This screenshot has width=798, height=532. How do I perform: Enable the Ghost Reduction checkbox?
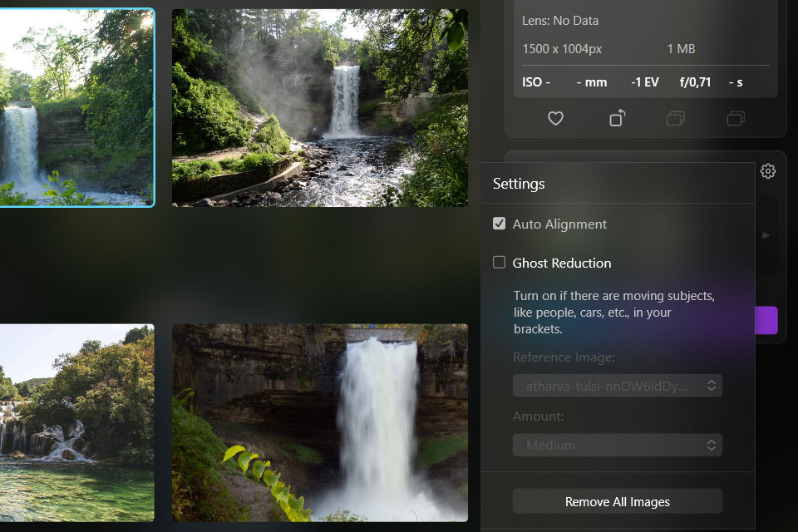point(500,263)
